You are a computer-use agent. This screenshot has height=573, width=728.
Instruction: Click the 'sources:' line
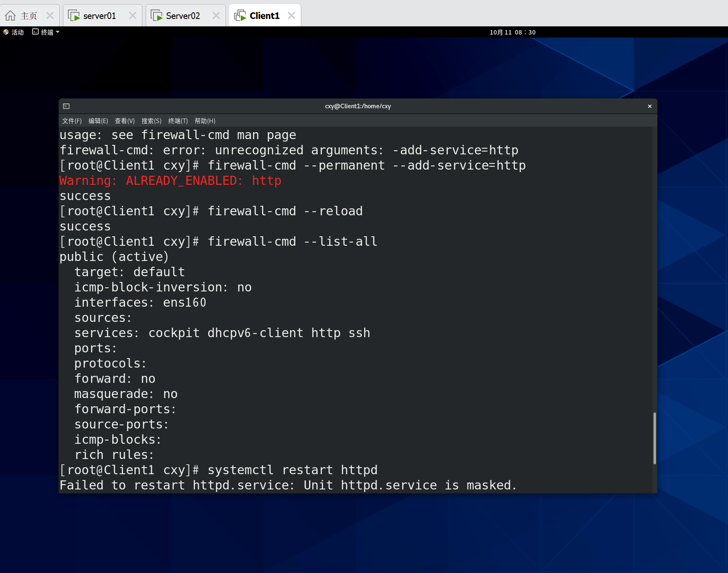(x=103, y=318)
